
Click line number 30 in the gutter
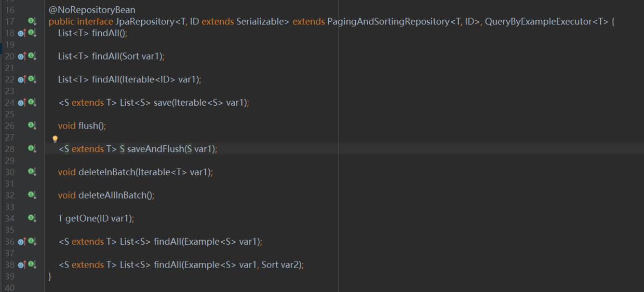pos(10,172)
